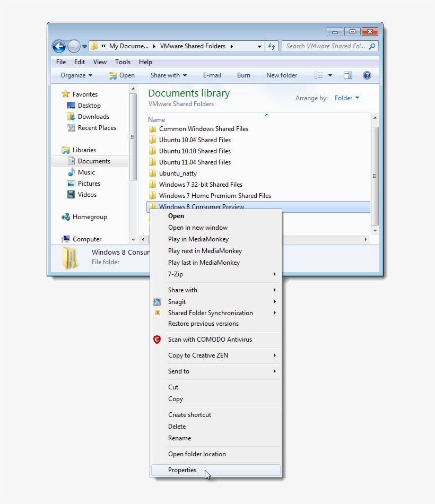Choose Properties from the context menu
Screen dimensions: 435x504
182,470
